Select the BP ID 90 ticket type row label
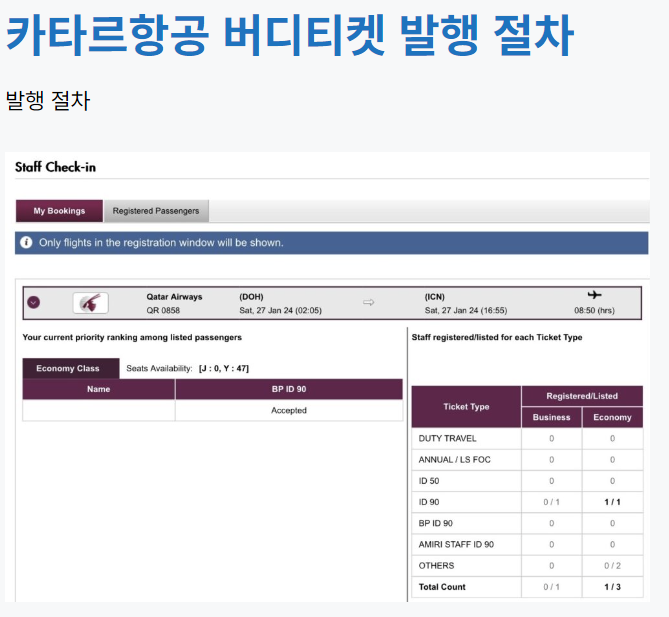The height and width of the screenshot is (617, 669). (436, 524)
